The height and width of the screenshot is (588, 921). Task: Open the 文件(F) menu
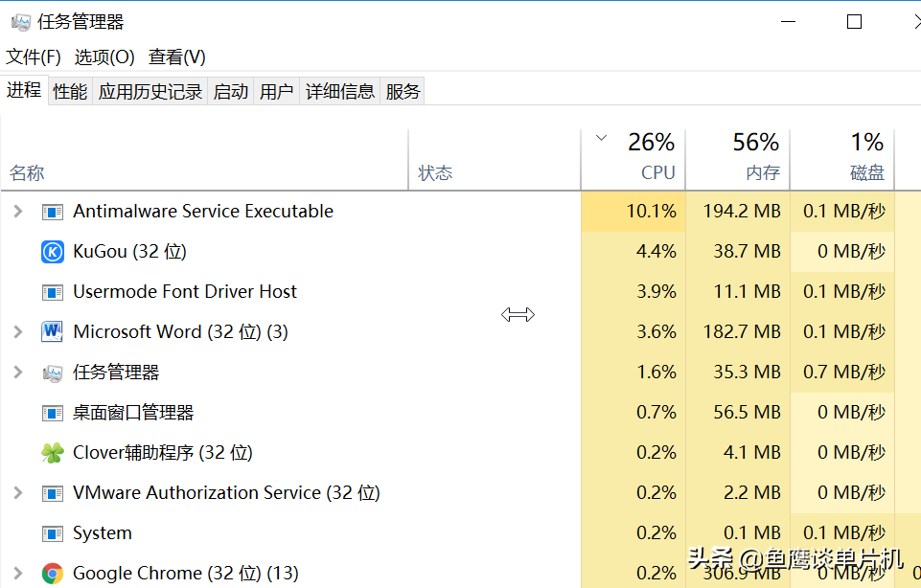(x=34, y=57)
